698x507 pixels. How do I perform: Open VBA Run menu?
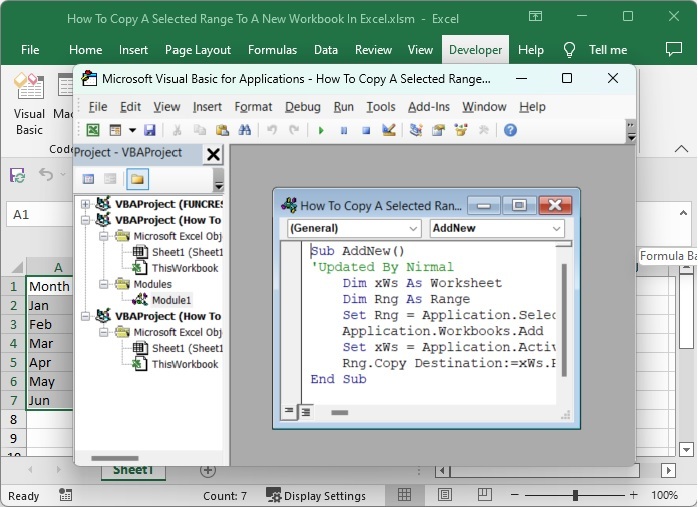[x=344, y=107]
